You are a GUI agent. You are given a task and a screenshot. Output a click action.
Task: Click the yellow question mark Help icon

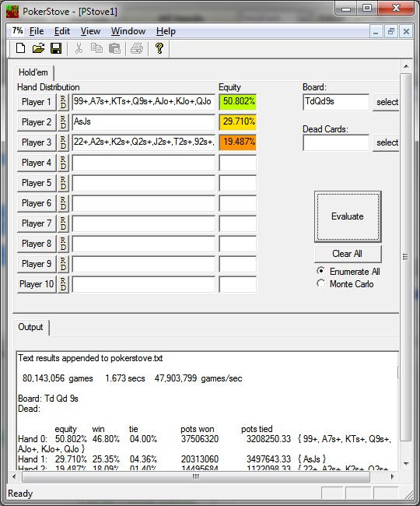coord(159,48)
